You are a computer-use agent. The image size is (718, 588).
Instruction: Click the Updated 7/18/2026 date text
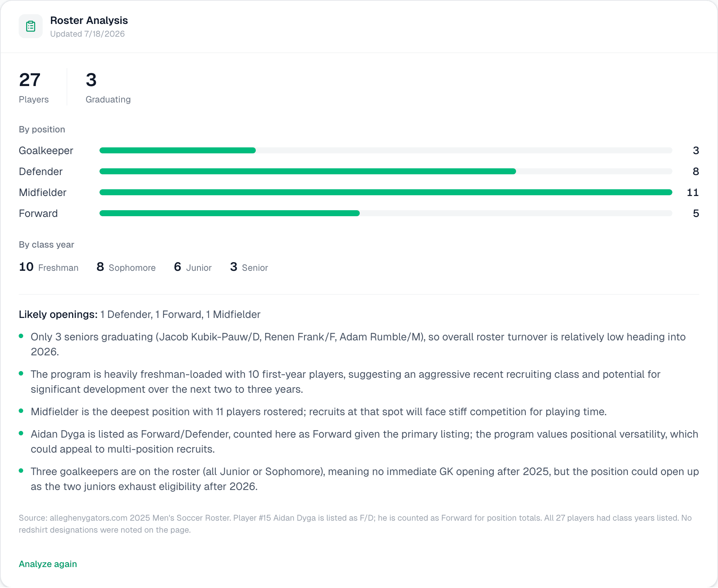tap(88, 34)
